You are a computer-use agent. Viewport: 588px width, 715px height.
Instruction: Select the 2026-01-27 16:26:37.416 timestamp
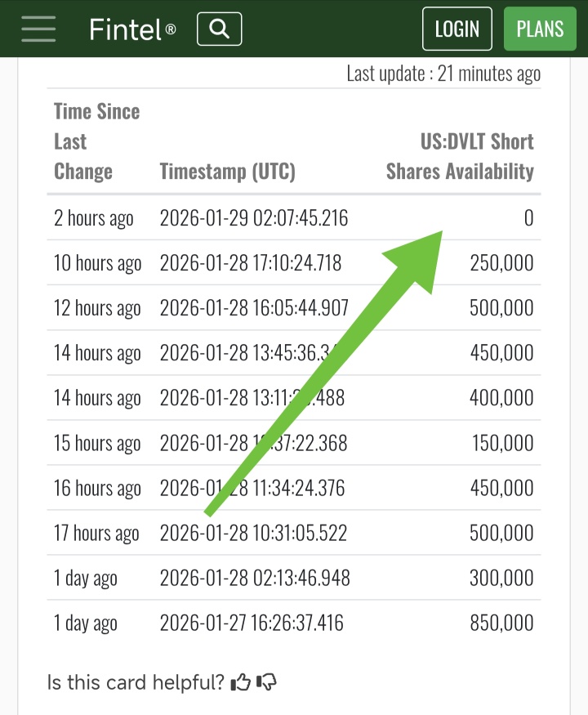pyautogui.click(x=252, y=623)
